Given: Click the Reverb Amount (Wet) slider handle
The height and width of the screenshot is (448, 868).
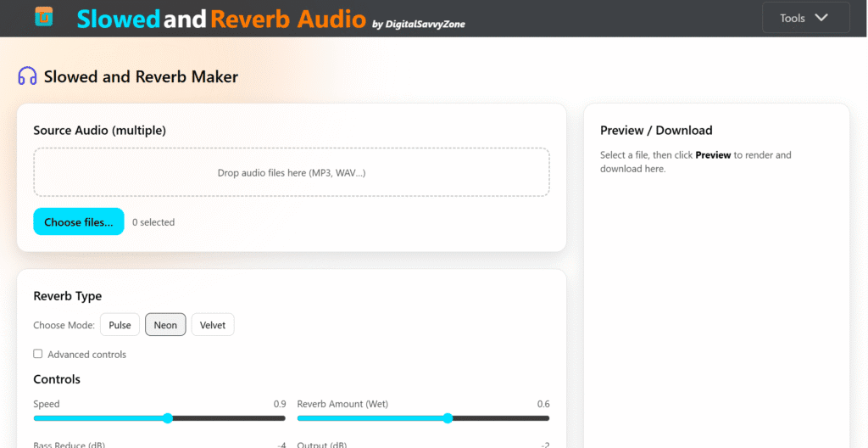Looking at the screenshot, I should pyautogui.click(x=448, y=418).
